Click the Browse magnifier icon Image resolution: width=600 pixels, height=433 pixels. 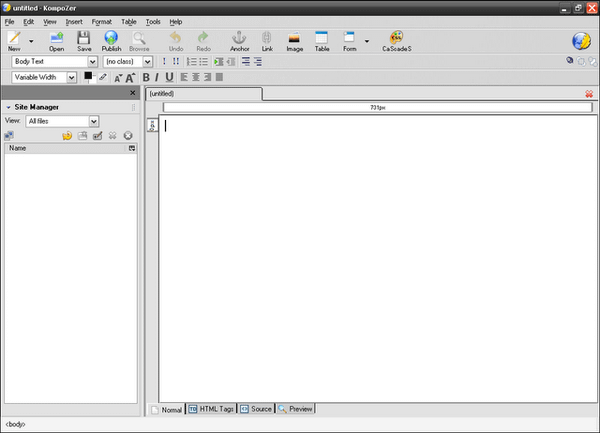pos(139,41)
